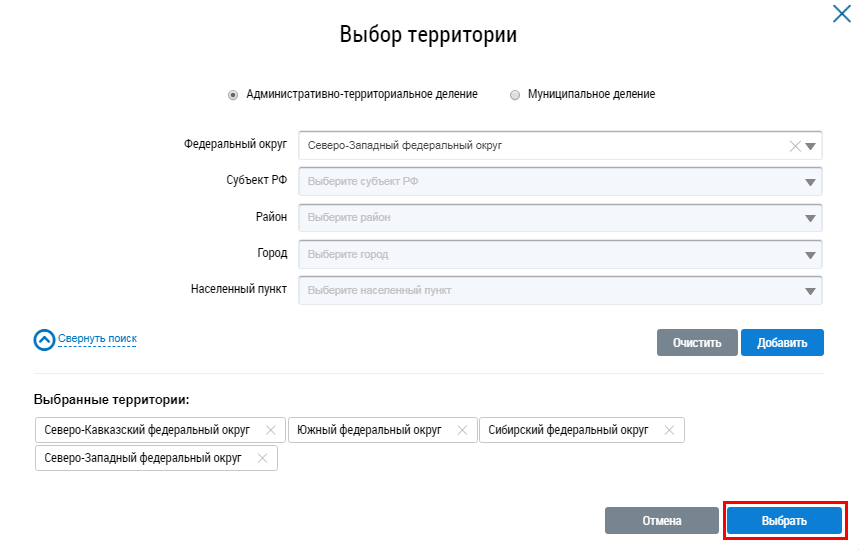The image size is (859, 550).
Task: Click the Свернуть поиск link
Action: point(97,339)
